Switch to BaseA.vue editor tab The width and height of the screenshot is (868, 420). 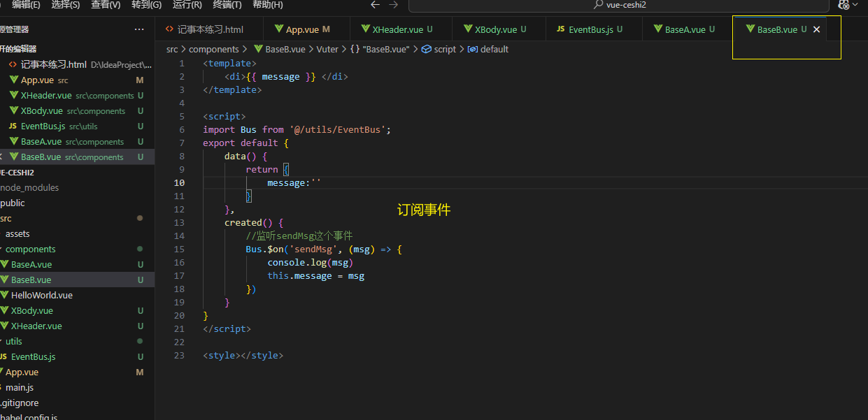pyautogui.click(x=685, y=29)
